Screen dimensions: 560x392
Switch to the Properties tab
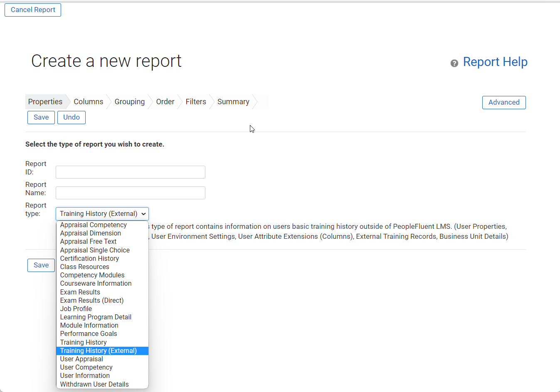coord(45,102)
